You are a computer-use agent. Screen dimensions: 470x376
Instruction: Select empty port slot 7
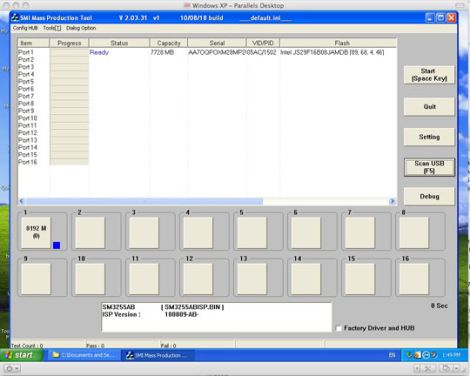coord(360,233)
